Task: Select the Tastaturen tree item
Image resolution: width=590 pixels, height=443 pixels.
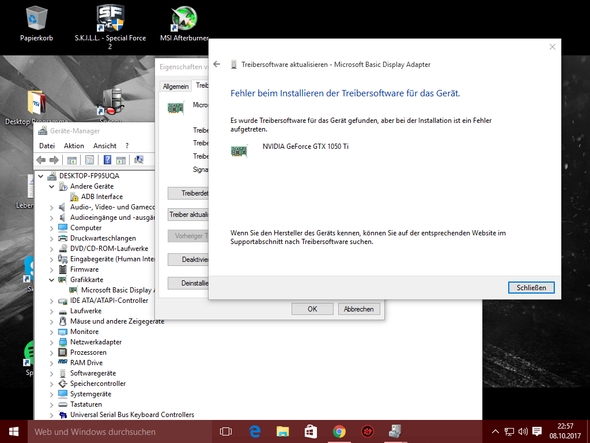Action: [86, 404]
